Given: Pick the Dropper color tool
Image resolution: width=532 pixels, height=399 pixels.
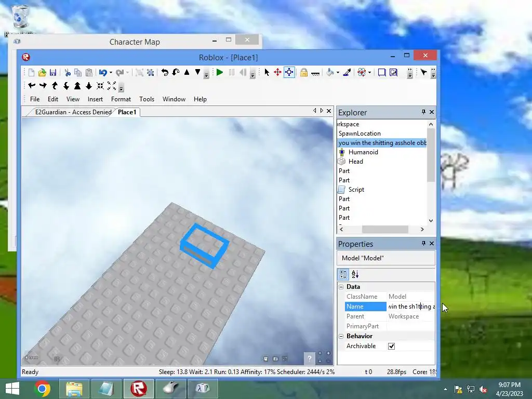Looking at the screenshot, I should 347,72.
